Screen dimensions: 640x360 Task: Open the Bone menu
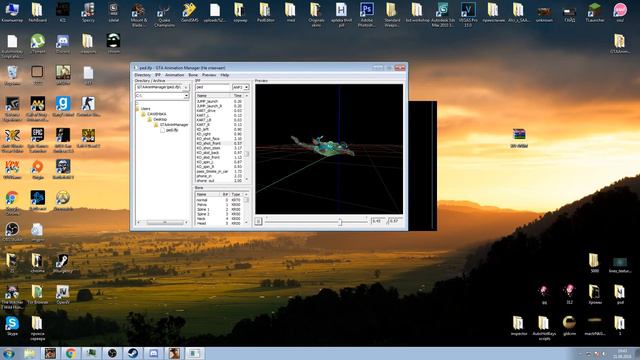(193, 75)
